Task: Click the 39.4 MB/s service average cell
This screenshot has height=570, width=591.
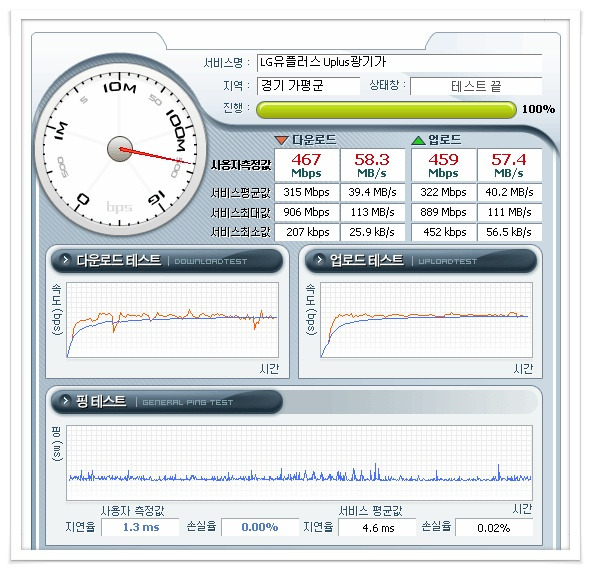Action: (372, 192)
